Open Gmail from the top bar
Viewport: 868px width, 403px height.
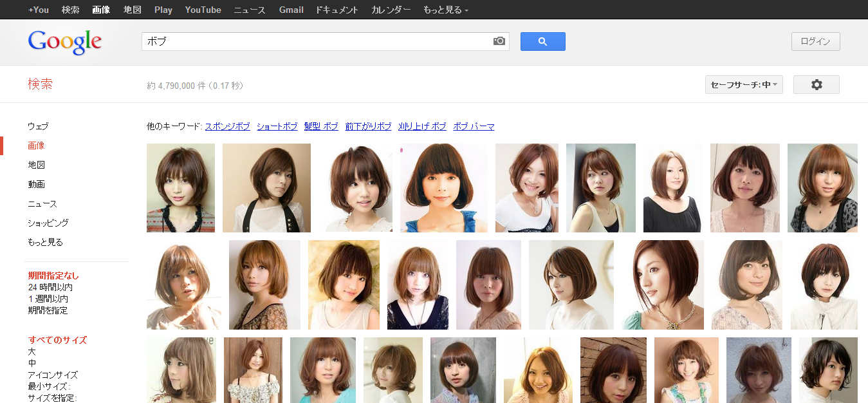coord(291,10)
